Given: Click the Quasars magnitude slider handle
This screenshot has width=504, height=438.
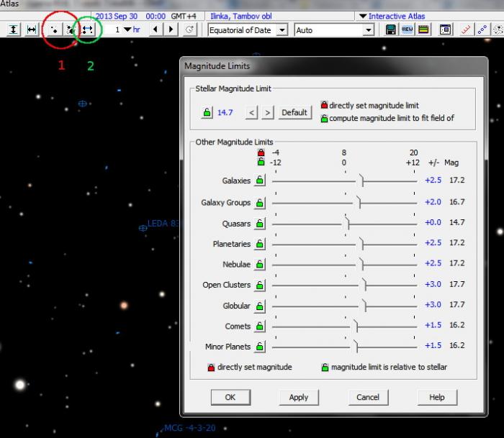Looking at the screenshot, I should 347,223.
